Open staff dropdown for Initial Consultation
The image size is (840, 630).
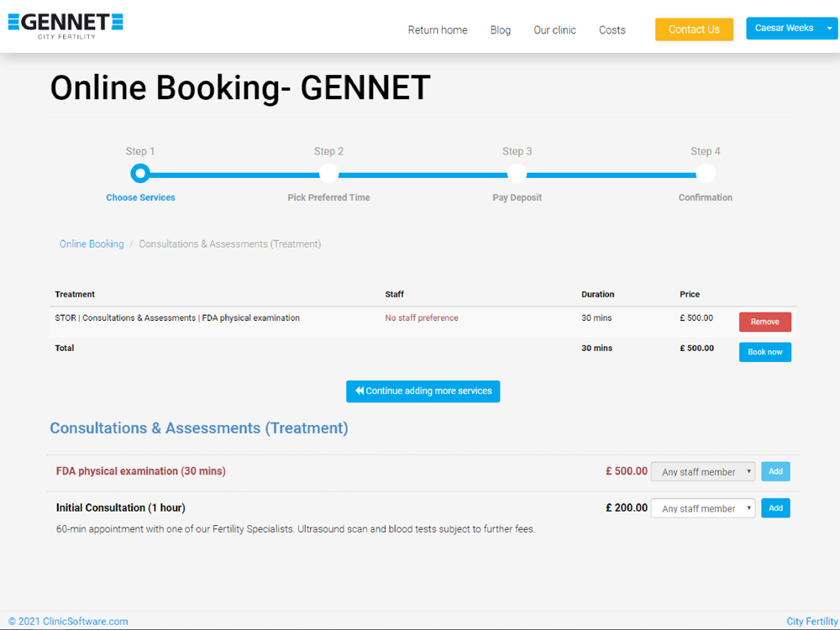pyautogui.click(x=703, y=508)
